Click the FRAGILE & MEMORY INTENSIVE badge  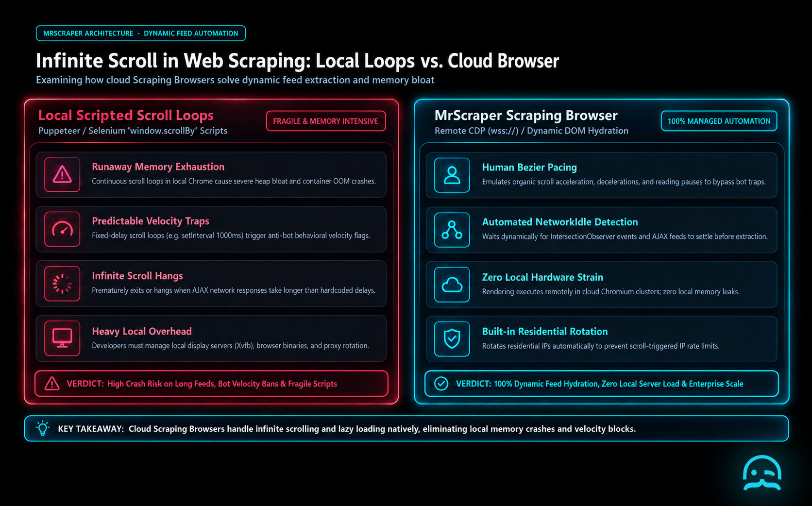click(325, 121)
